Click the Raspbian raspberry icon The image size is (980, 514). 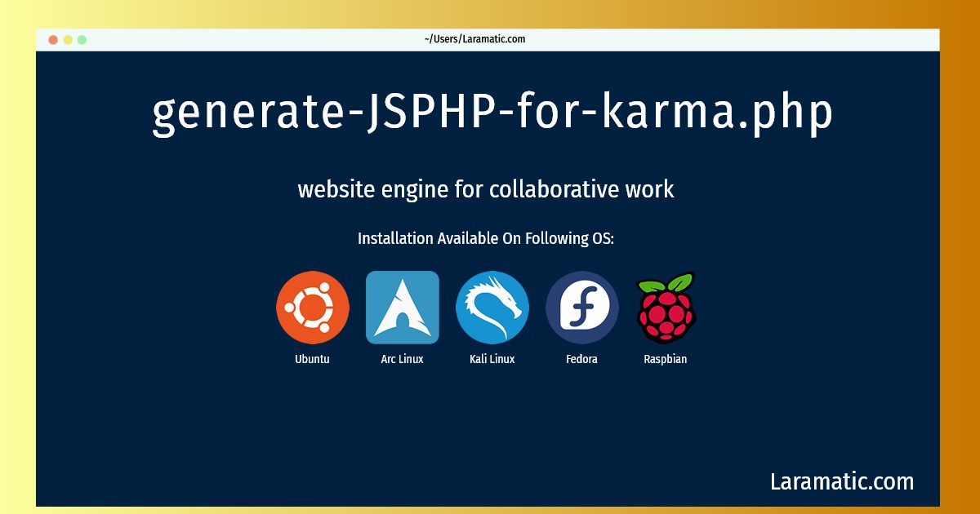pos(666,308)
